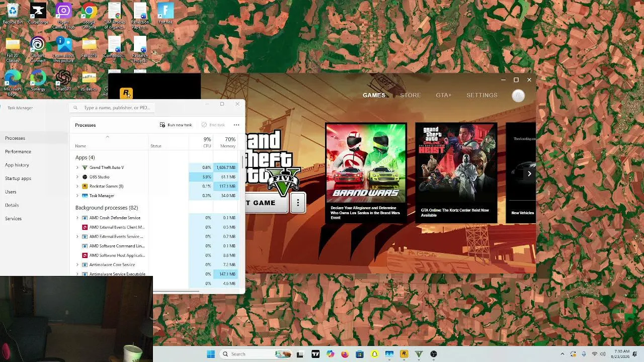Select the GAMES tab in Rockstar launcher

(x=374, y=95)
